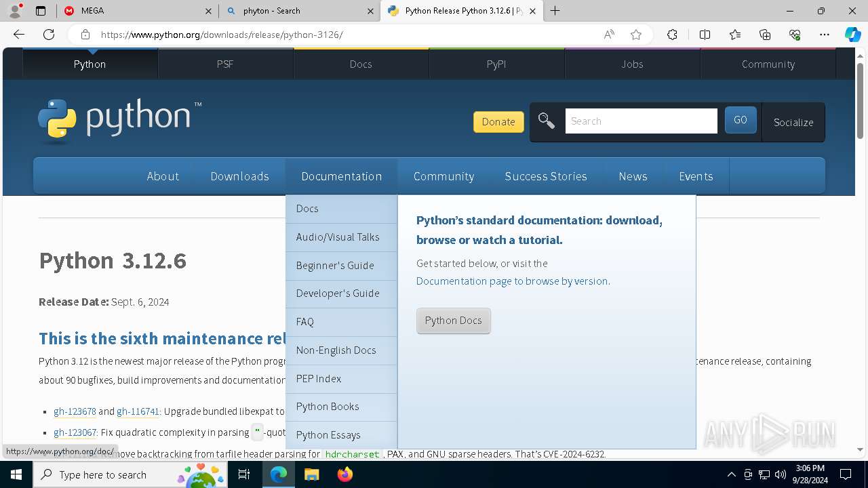The image size is (868, 488).
Task: Choose Python Books submenu item
Action: (x=342, y=407)
